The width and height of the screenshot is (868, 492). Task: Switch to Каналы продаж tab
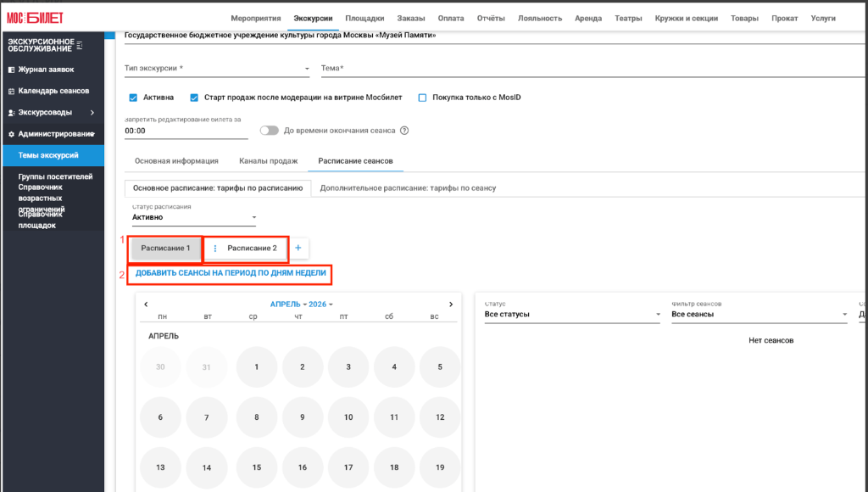coord(269,160)
